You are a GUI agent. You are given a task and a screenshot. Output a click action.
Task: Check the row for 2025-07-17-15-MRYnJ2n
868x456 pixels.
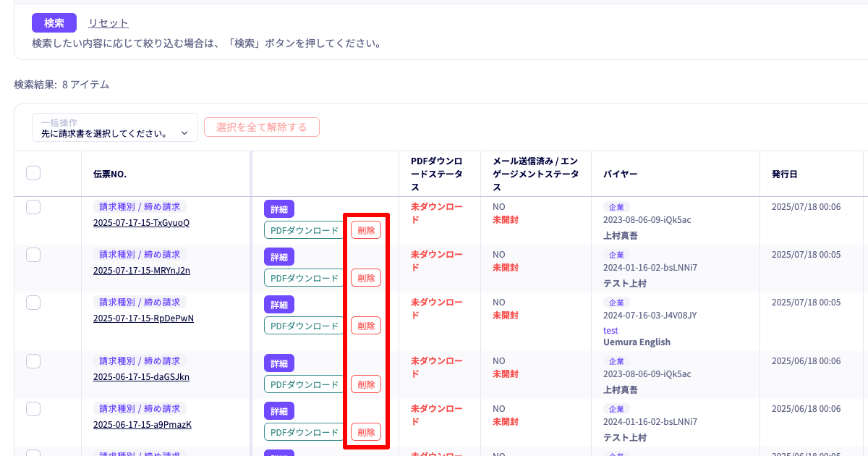click(x=33, y=255)
